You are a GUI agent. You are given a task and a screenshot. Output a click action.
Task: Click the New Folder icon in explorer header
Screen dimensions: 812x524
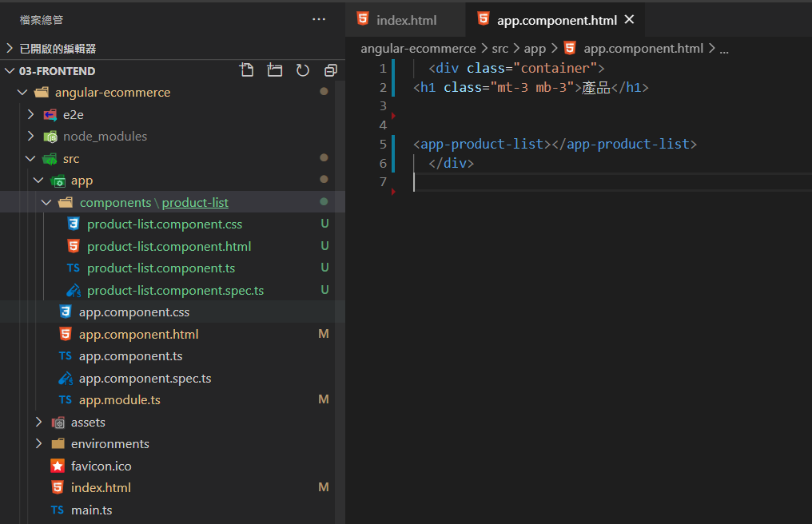275,70
